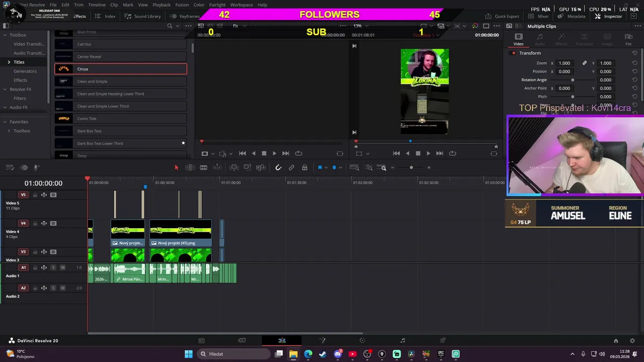The width and height of the screenshot is (644, 362).
Task: Disable the Video 3 track filmstrip icon
Action: click(x=53, y=252)
